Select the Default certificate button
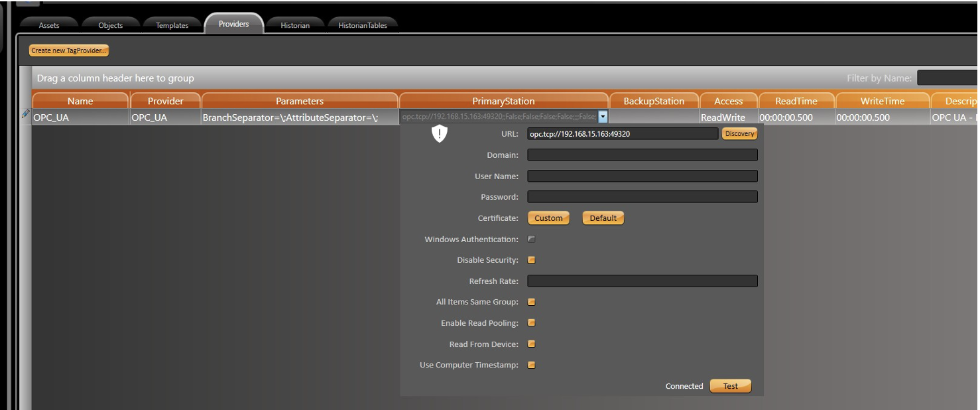 (603, 218)
